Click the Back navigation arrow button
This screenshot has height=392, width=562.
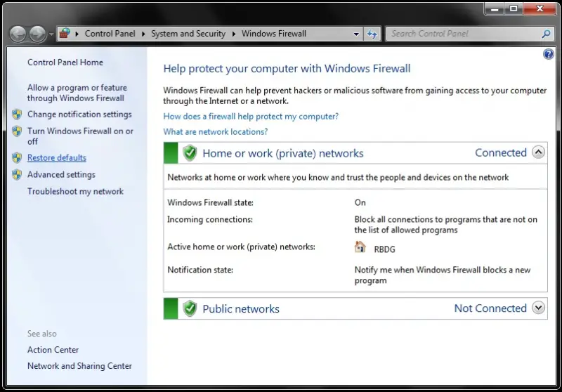(18, 34)
